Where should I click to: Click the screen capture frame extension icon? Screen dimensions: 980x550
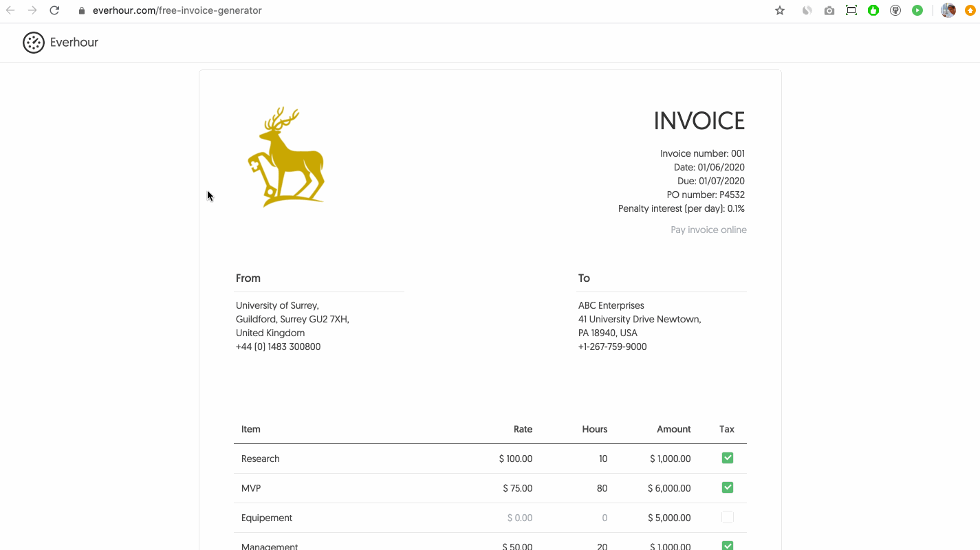[851, 10]
